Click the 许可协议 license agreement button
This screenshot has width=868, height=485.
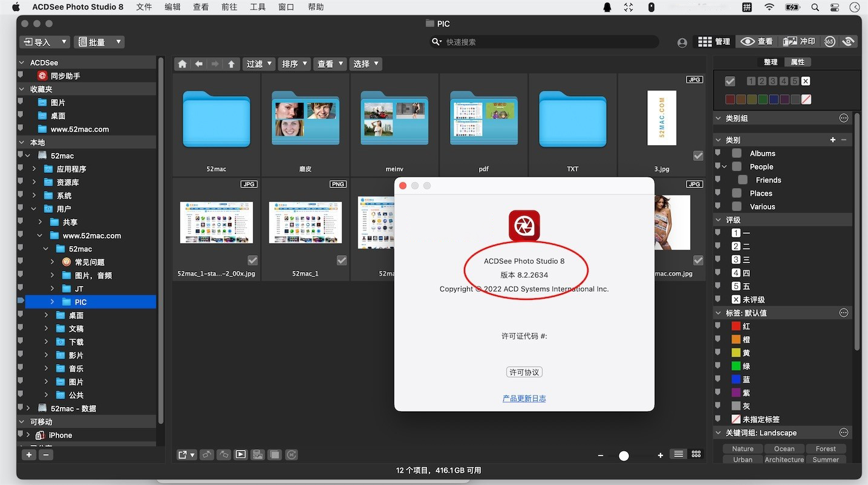point(524,373)
